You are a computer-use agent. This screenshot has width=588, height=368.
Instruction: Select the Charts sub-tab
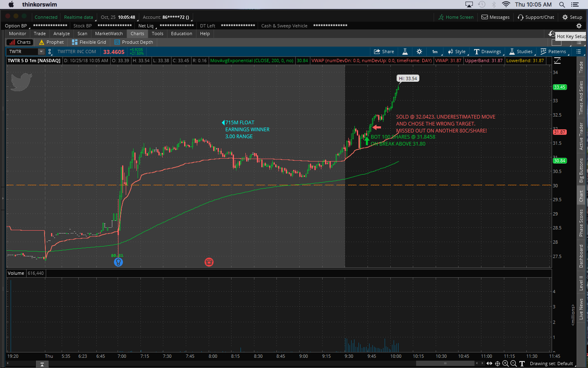click(20, 42)
